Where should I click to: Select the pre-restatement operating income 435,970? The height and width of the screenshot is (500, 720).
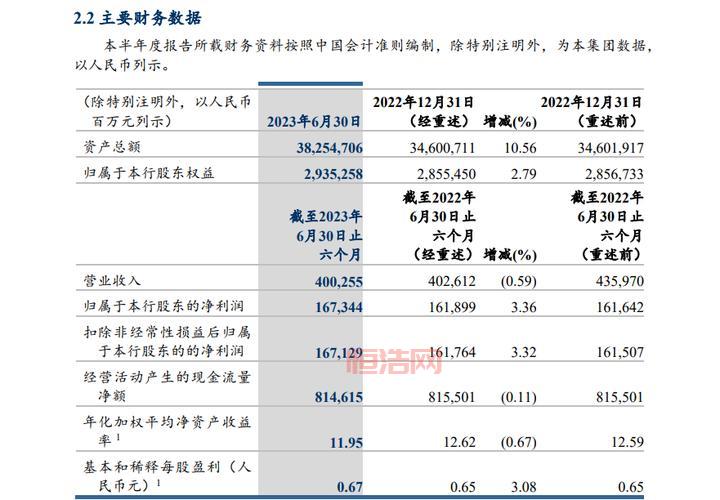613,283
